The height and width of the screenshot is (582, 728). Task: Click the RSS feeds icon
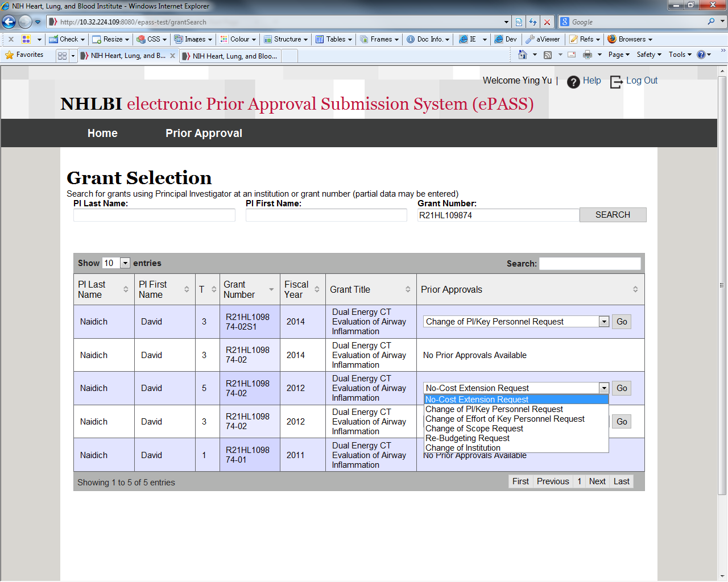point(548,55)
